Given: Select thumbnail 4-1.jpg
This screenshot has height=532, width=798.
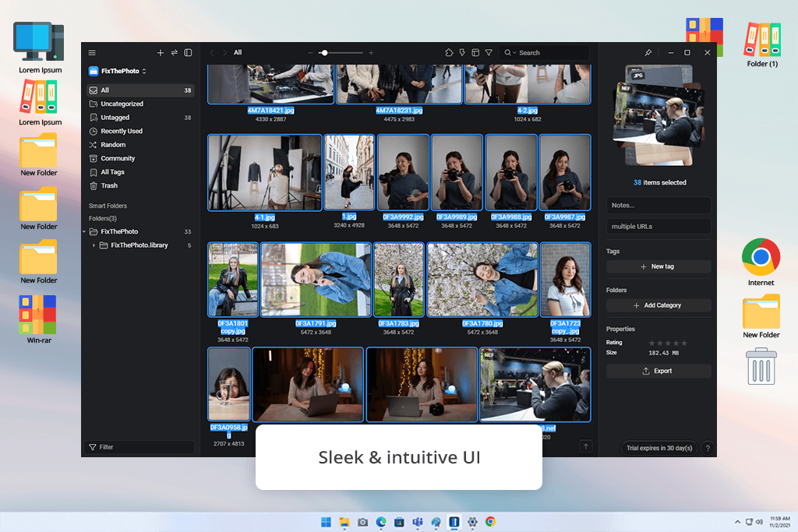Looking at the screenshot, I should point(265,173).
